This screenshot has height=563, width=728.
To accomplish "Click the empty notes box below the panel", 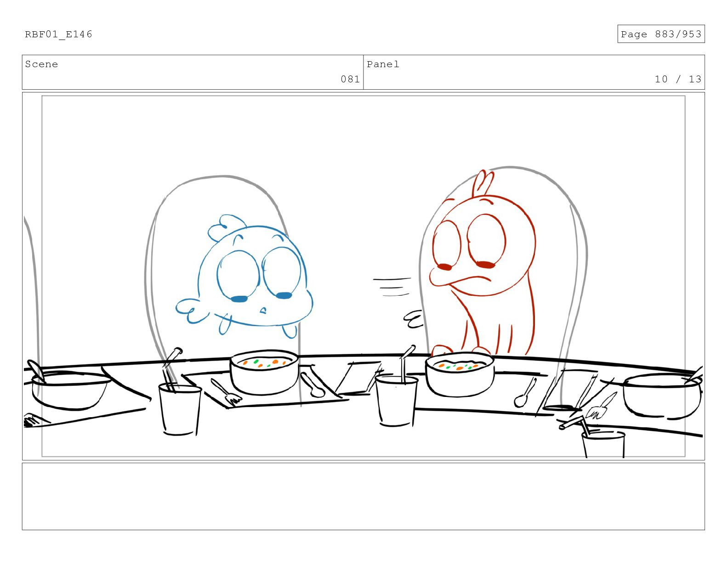I will 363,496.
